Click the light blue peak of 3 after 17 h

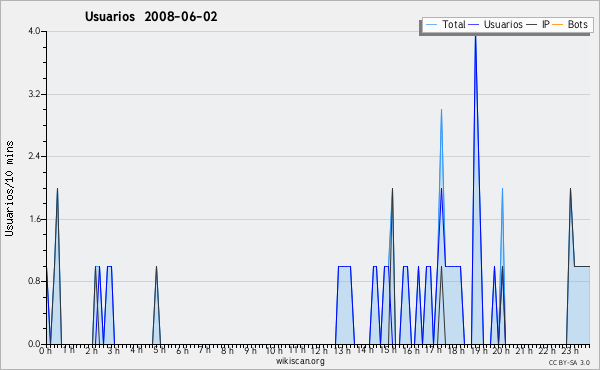point(441,110)
